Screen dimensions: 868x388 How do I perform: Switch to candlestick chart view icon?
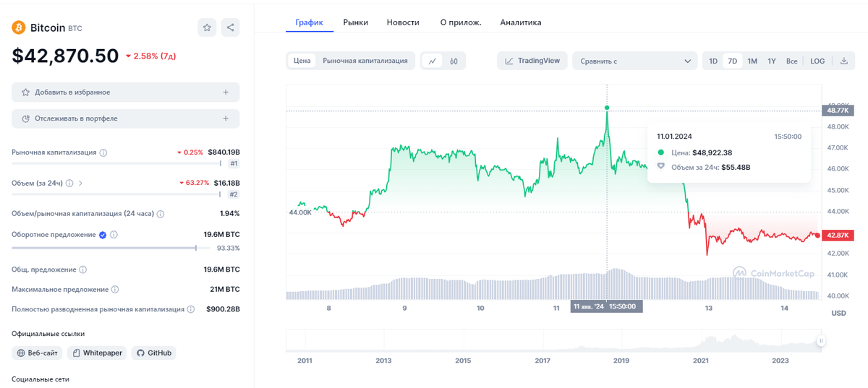454,61
